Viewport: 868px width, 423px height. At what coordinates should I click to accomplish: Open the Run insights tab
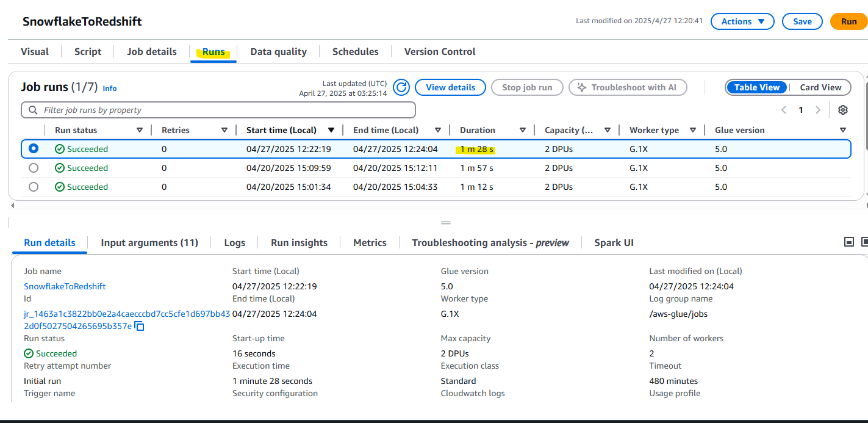[299, 242]
